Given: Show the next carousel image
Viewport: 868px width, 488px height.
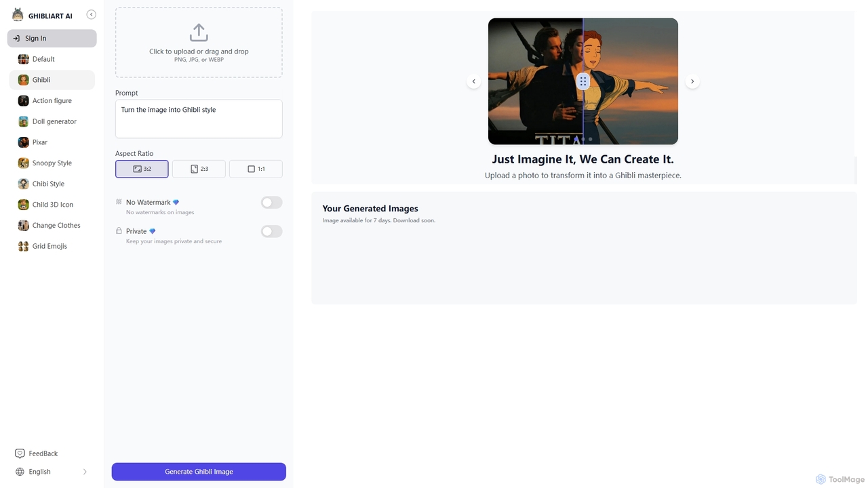Looking at the screenshot, I should coord(692,81).
